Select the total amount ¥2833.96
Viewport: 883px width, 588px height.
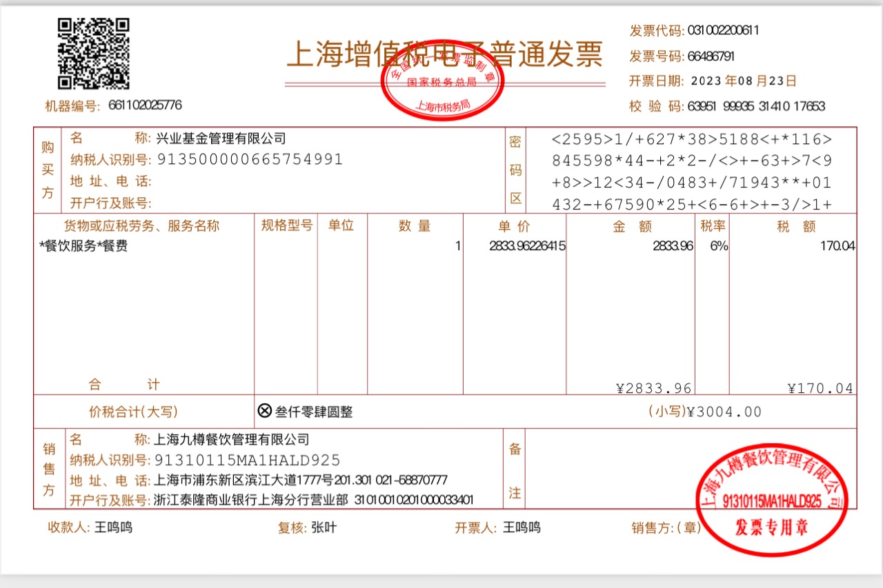[x=654, y=388]
